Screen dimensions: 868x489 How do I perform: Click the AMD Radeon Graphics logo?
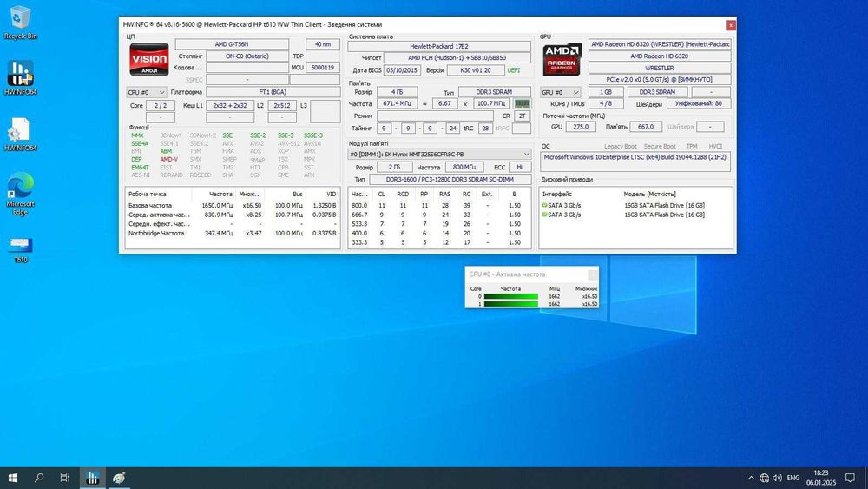pyautogui.click(x=562, y=59)
